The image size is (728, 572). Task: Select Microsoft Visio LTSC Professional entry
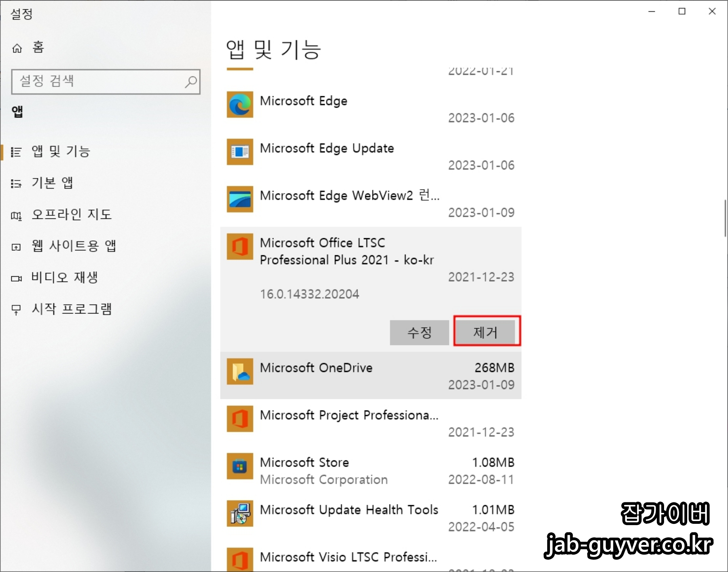pyautogui.click(x=371, y=557)
